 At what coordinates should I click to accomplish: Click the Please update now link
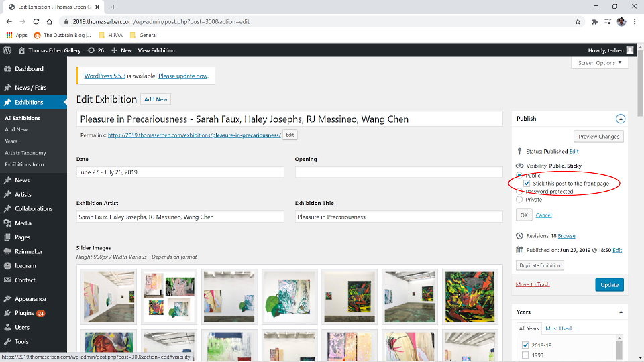tap(182, 76)
